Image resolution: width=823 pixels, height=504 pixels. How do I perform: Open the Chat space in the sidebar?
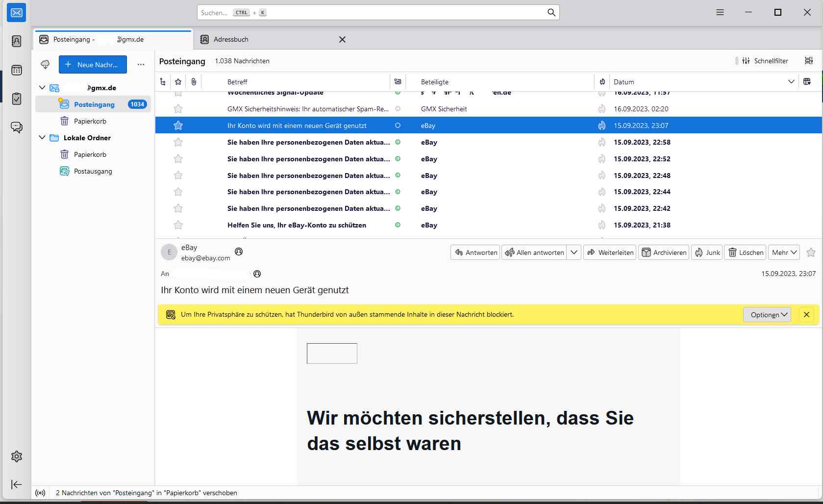16,127
